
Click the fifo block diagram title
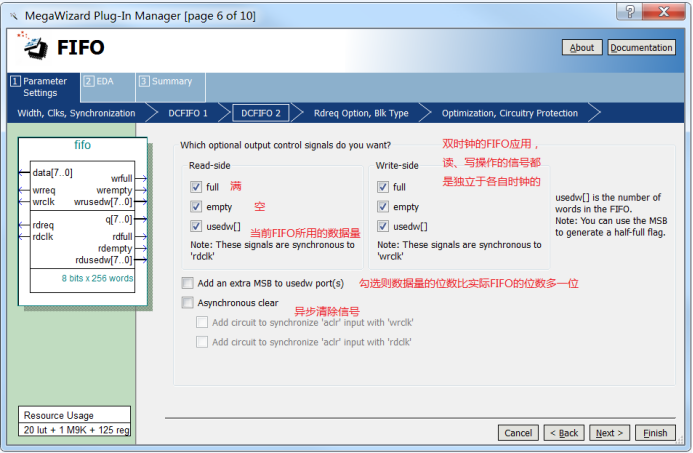click(82, 145)
